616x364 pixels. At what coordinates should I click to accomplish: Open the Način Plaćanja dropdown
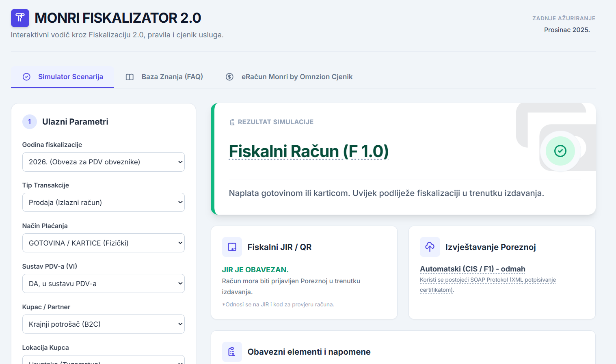click(103, 243)
